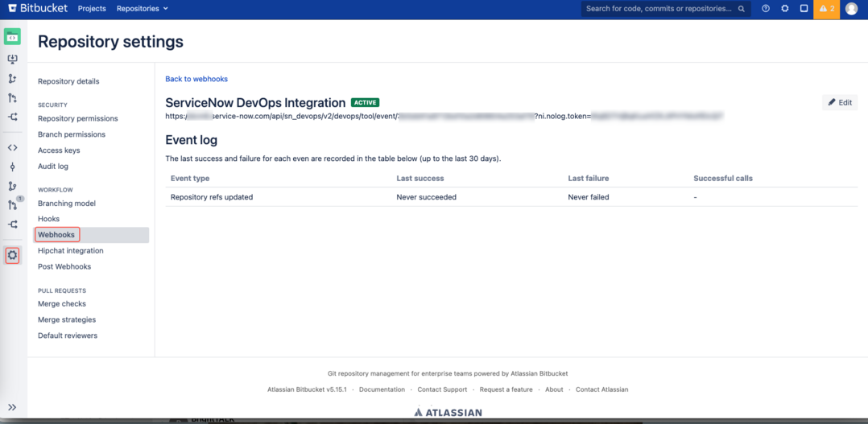Focus the search for code field

tap(666, 9)
